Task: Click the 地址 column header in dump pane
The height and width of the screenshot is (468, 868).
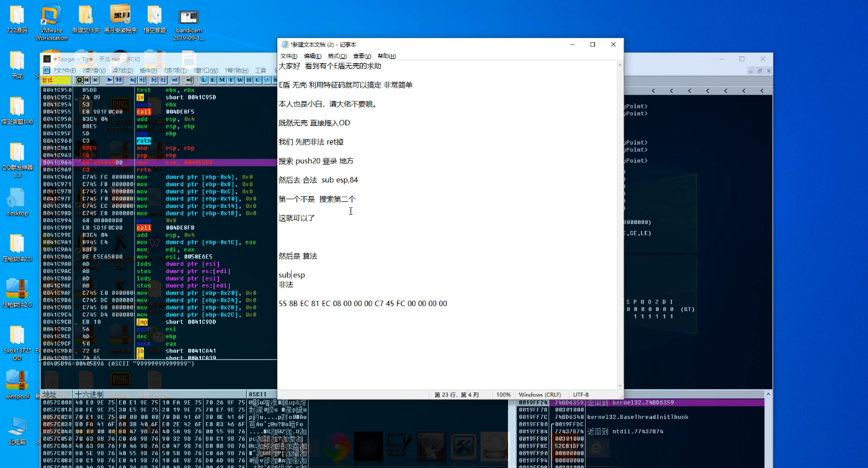Action: (x=50, y=395)
